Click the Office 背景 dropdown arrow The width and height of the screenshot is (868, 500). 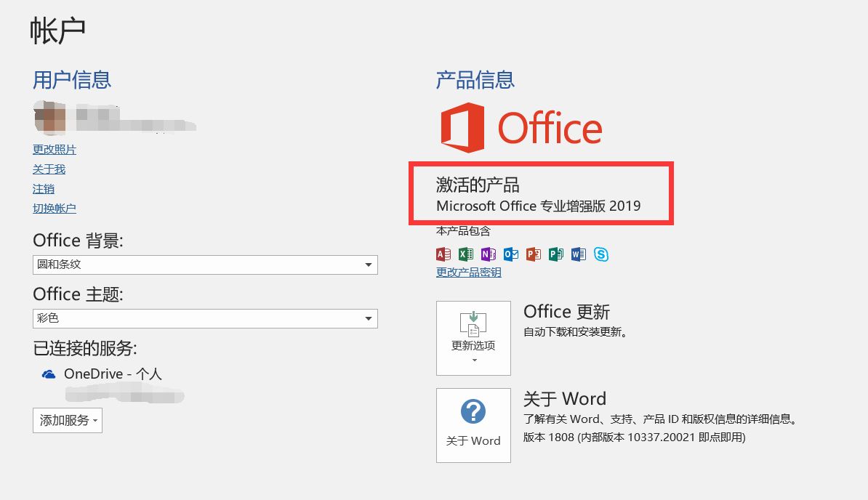(368, 265)
